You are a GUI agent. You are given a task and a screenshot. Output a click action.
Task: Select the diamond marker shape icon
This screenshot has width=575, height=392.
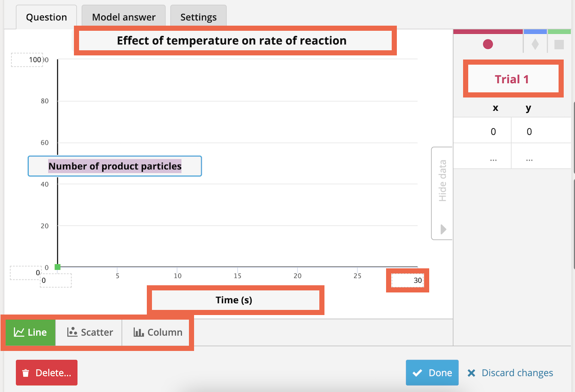[x=535, y=45]
